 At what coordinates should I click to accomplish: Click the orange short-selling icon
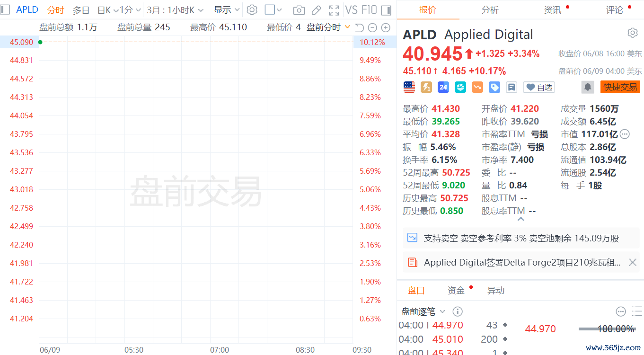477,87
